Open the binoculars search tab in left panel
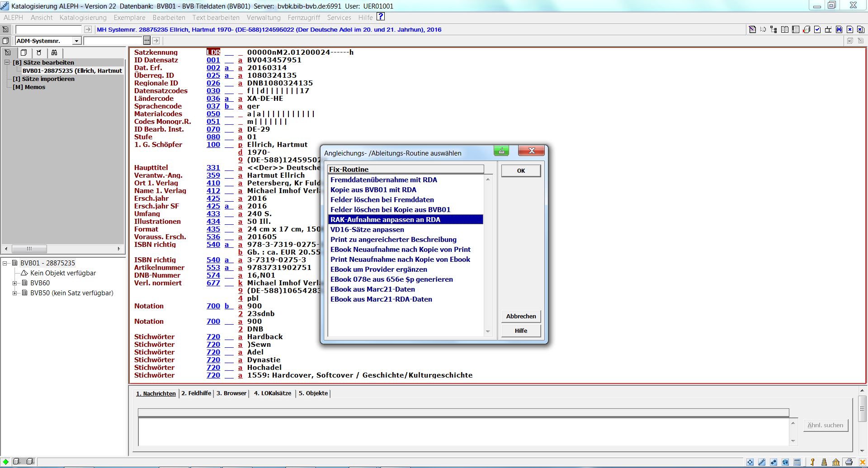 [x=54, y=52]
